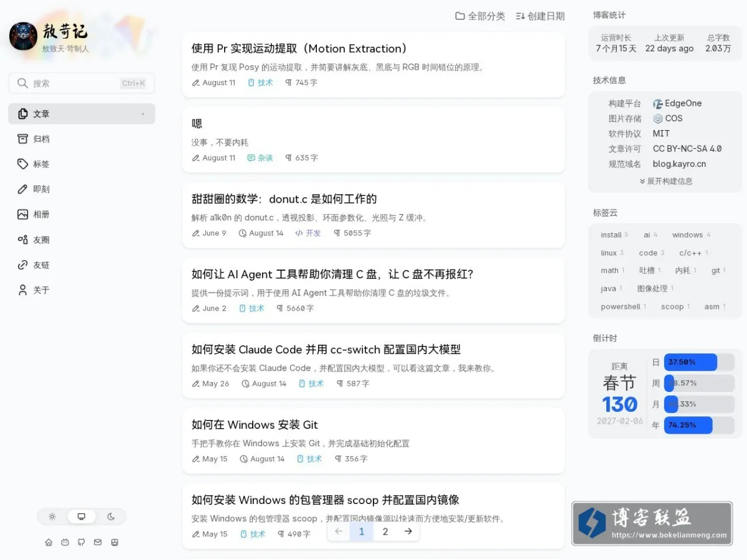The width and height of the screenshot is (747, 560).
Task: Click the blog.kayro.cn domain link
Action: tap(679, 164)
